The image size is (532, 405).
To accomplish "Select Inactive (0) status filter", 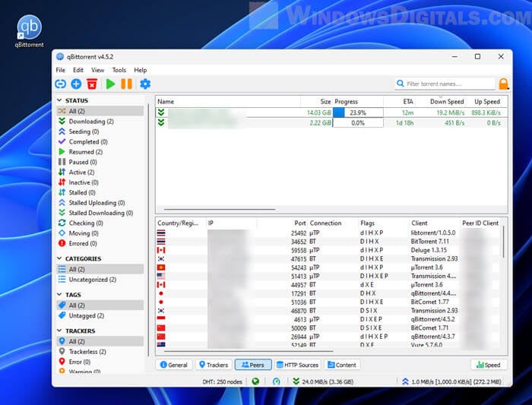I will click(100, 182).
